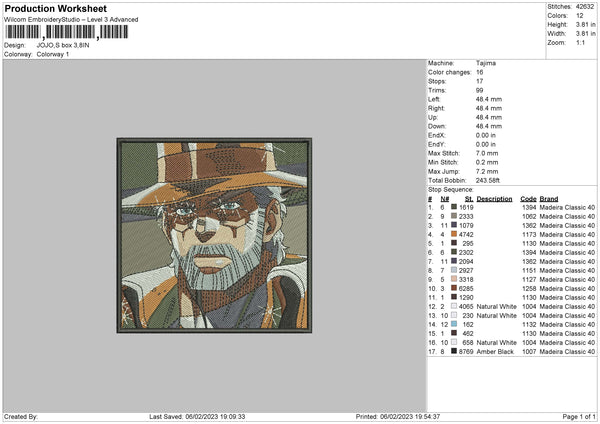
Task: Click thread code '1173' in row 4
Action: tap(529, 235)
